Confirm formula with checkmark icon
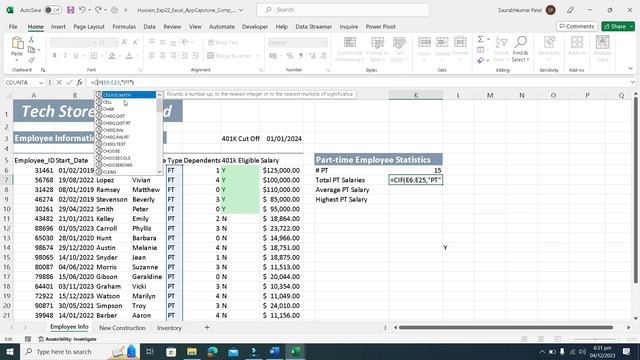The height and width of the screenshot is (360, 640). click(x=69, y=82)
